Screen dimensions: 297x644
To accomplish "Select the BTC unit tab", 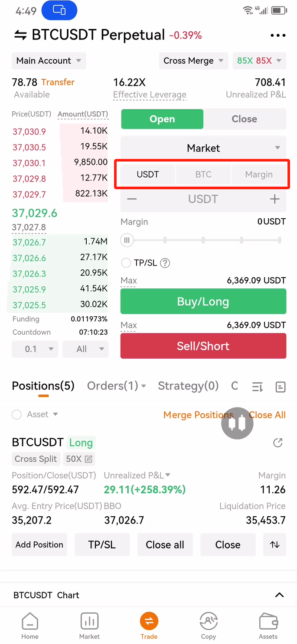I will tap(203, 175).
